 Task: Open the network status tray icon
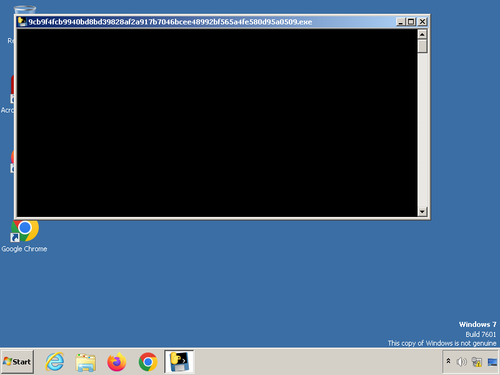click(x=477, y=362)
